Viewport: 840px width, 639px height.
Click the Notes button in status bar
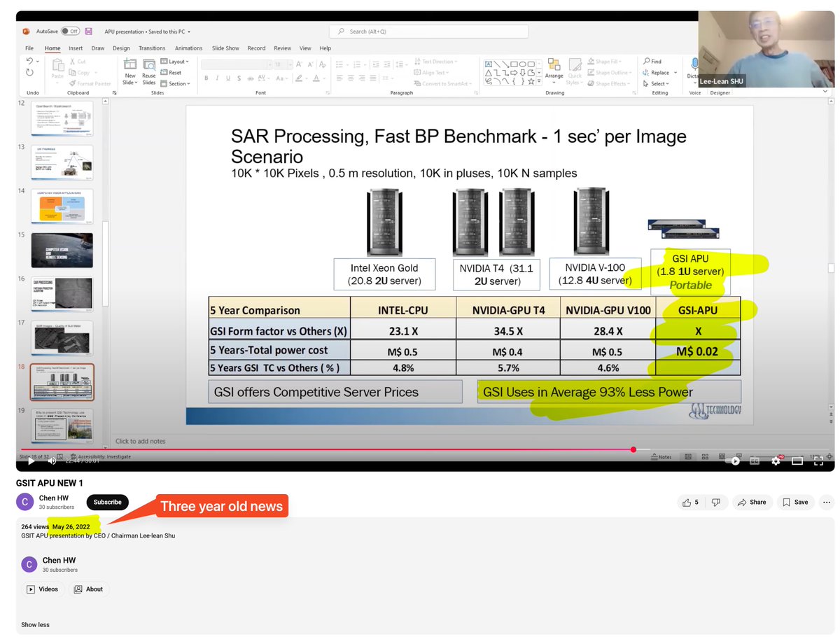click(661, 457)
